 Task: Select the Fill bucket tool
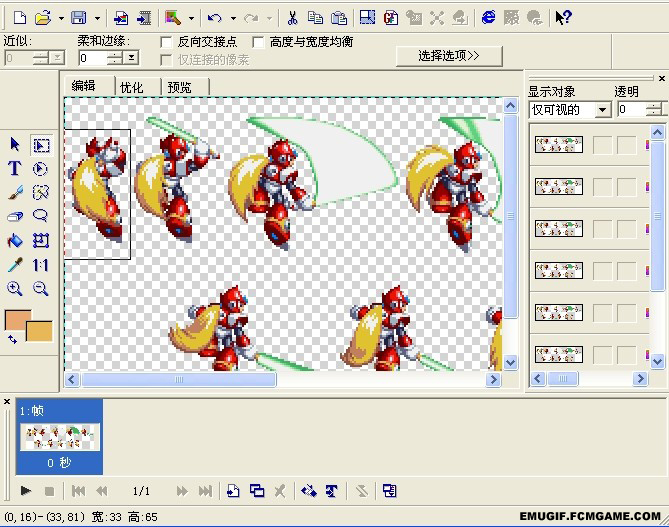coord(15,241)
